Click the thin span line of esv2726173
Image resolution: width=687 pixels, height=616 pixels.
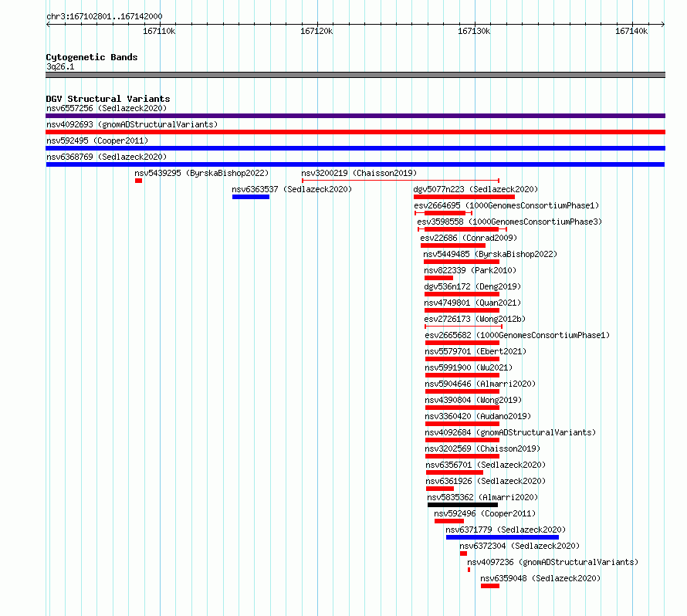(464, 327)
